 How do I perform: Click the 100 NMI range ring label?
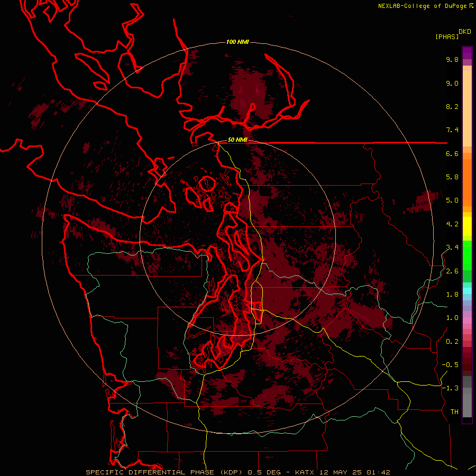(x=237, y=42)
